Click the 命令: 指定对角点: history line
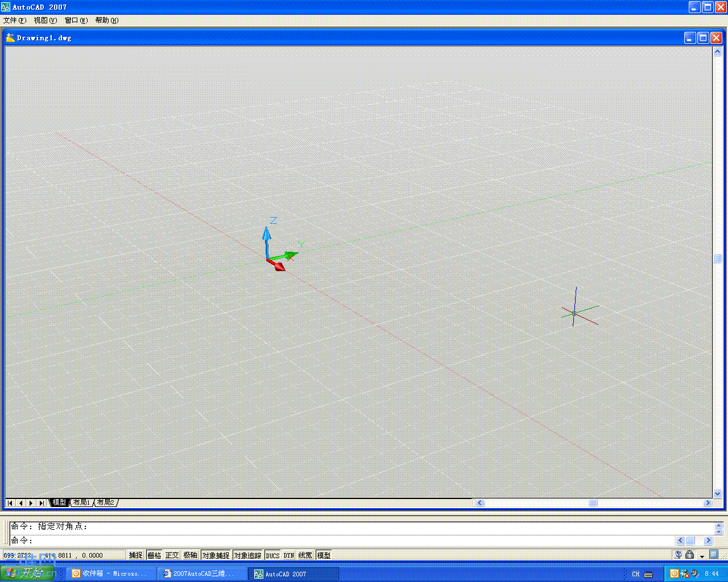This screenshot has width=728, height=582. [49, 526]
